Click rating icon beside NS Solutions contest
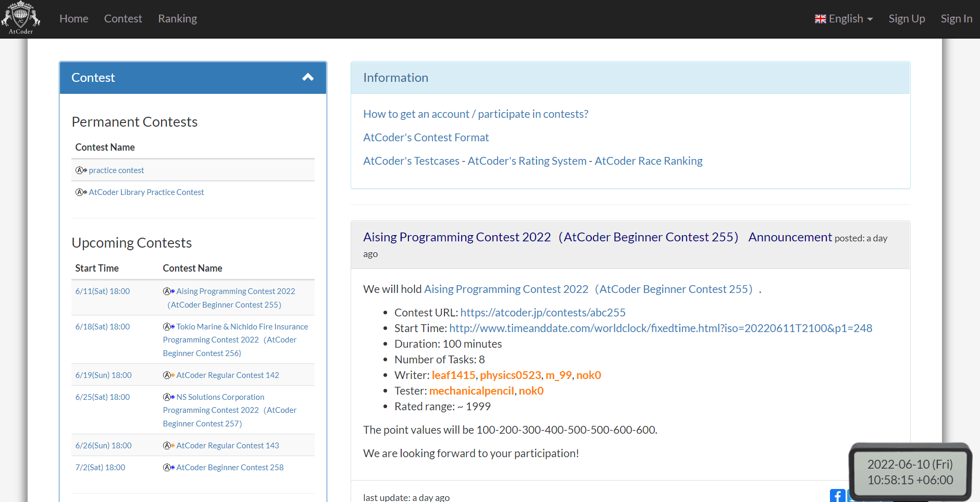Image resolution: width=980 pixels, height=502 pixels. click(169, 397)
